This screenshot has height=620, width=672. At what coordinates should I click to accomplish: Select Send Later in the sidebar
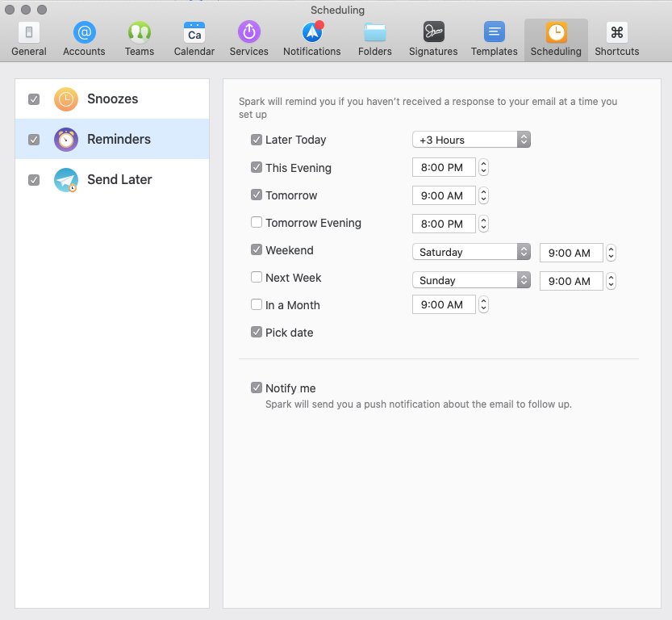(119, 179)
